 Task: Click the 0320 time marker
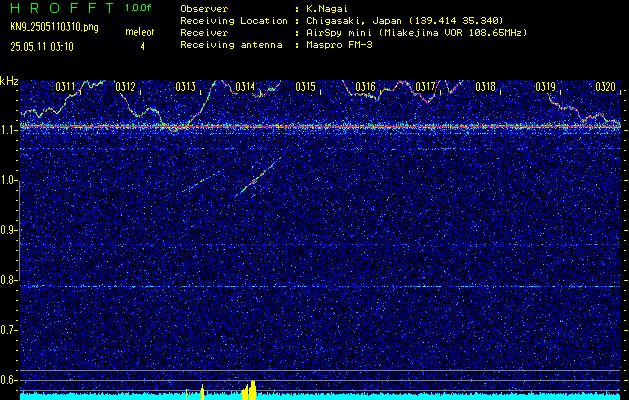point(605,87)
